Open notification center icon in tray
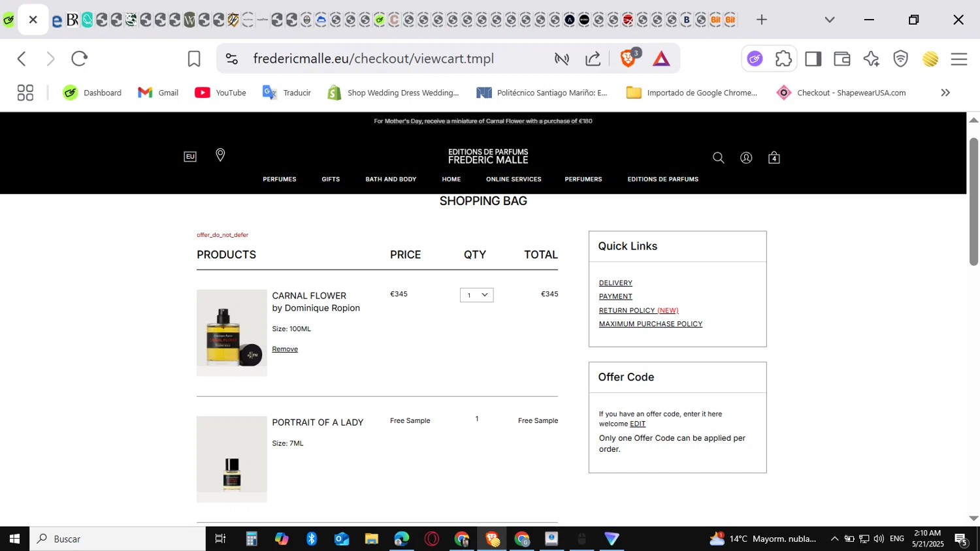980x551 pixels. point(961,539)
